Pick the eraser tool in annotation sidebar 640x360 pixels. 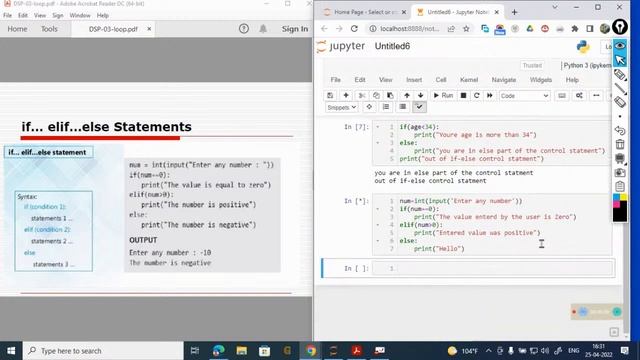(x=620, y=102)
